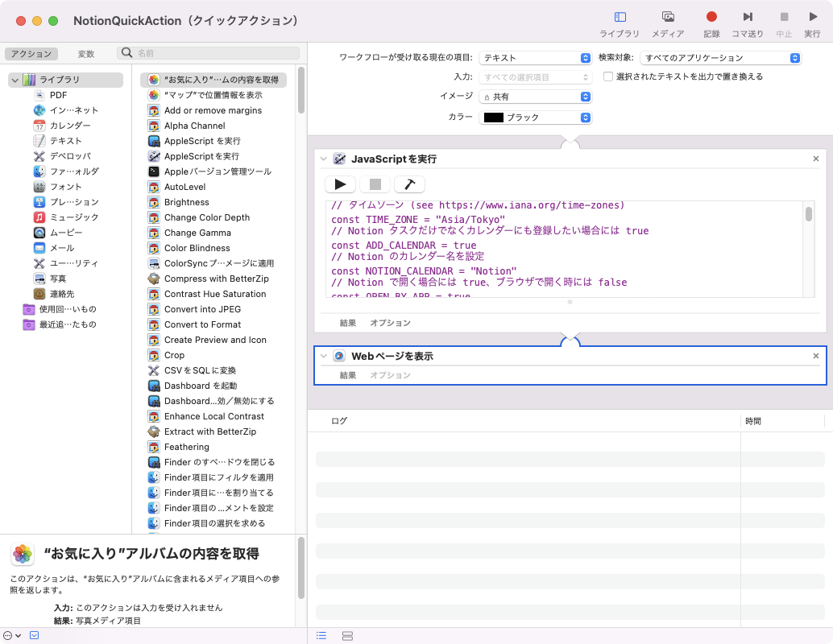
Task: Click the log list view icon at bottom left
Action: 321,635
